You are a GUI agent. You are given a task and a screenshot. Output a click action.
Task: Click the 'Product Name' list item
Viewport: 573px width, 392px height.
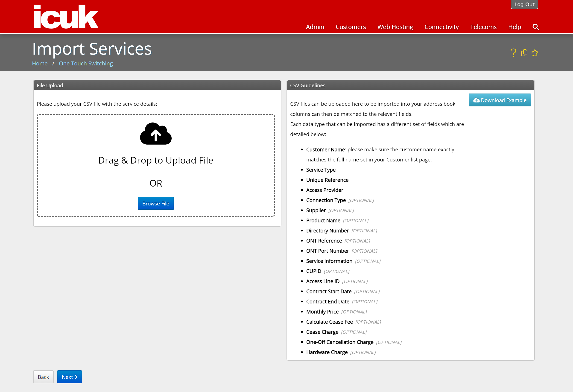click(x=337, y=220)
